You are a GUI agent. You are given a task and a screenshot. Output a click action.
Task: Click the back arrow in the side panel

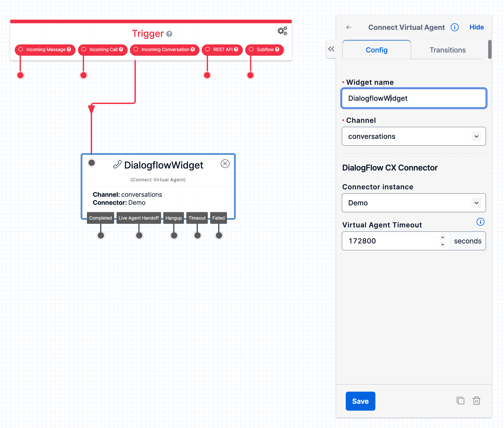(x=349, y=27)
